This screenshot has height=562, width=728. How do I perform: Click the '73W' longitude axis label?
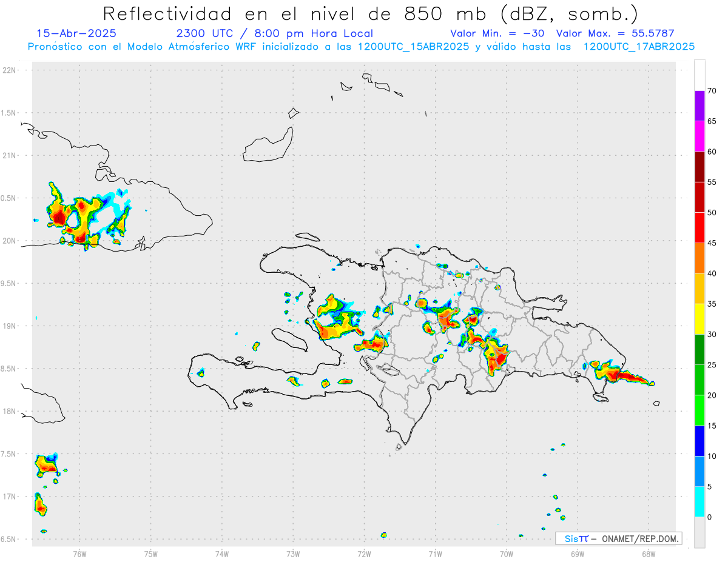pos(293,553)
